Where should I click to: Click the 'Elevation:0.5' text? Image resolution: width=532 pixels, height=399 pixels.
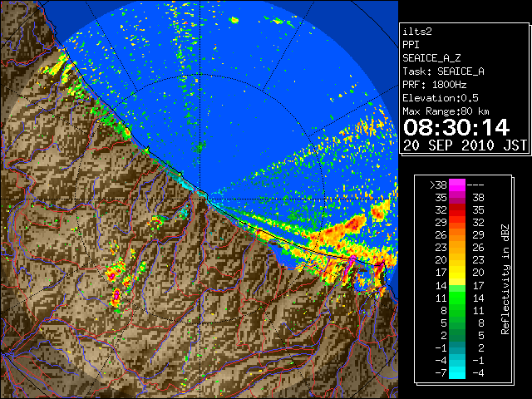tap(441, 98)
